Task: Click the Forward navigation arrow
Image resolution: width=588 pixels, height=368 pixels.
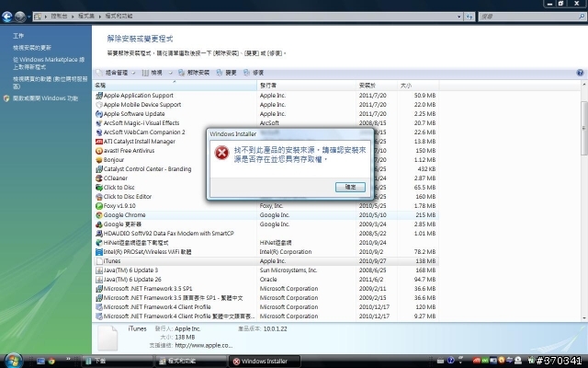Action: click(x=20, y=17)
